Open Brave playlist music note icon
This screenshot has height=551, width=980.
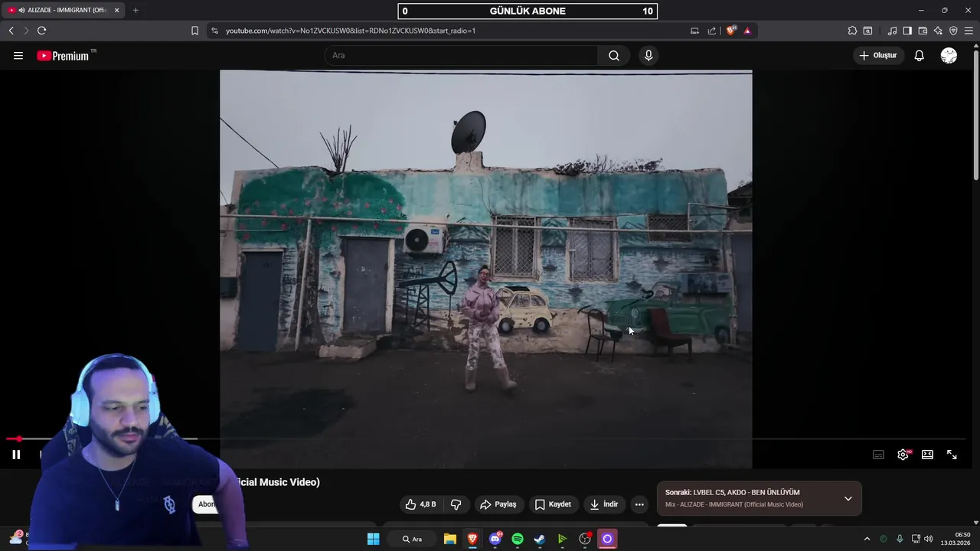[x=892, y=31]
